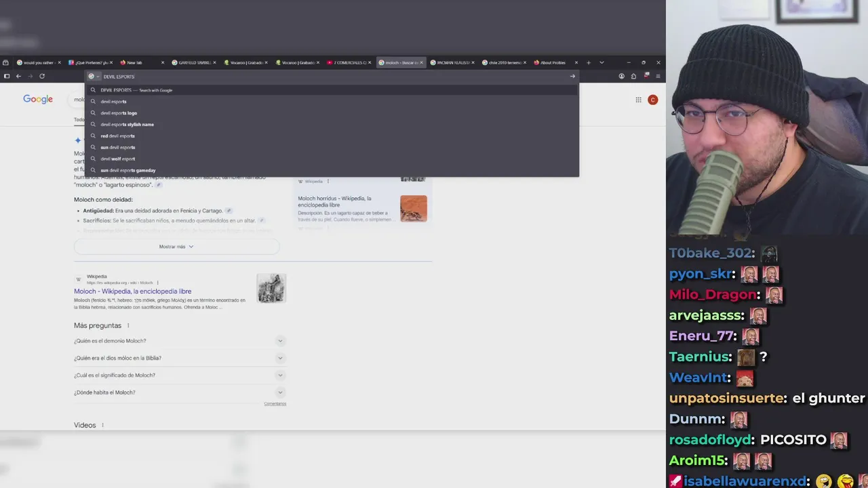
Task: Expand '¿Cuál es el significado de Moloch?'
Action: point(180,375)
